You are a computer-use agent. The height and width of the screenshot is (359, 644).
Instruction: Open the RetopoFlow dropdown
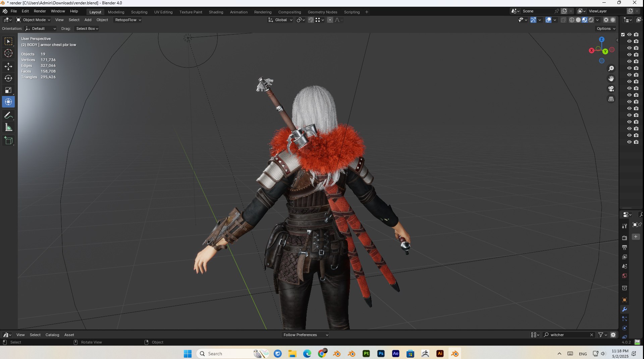pos(128,20)
